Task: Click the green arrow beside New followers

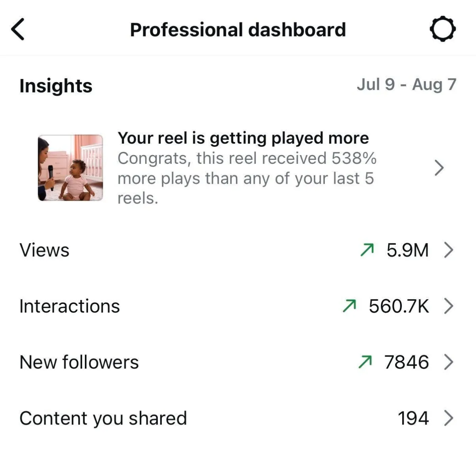Action: 365,362
